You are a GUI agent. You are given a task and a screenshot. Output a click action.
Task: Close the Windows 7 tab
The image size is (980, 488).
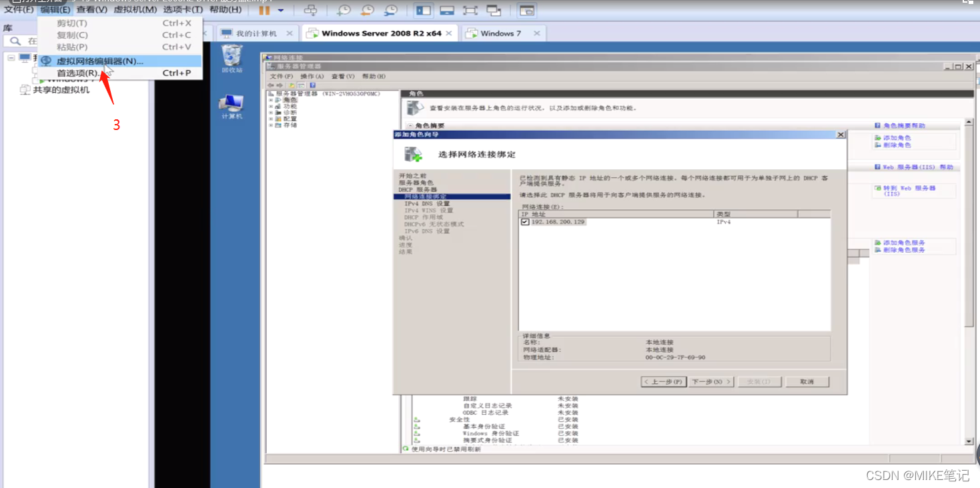point(536,33)
